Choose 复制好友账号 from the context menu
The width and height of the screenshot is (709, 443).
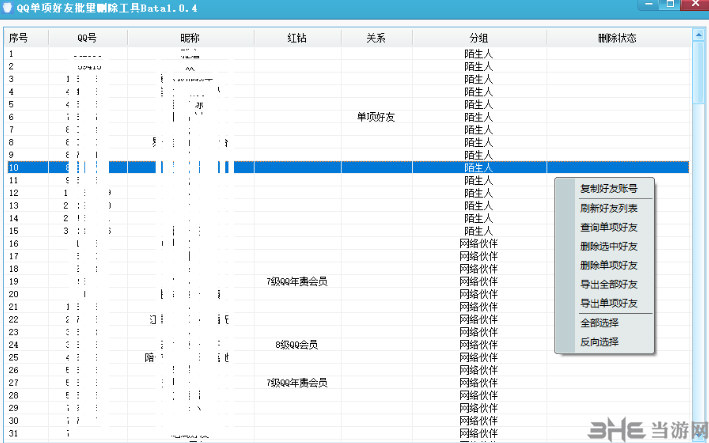608,188
